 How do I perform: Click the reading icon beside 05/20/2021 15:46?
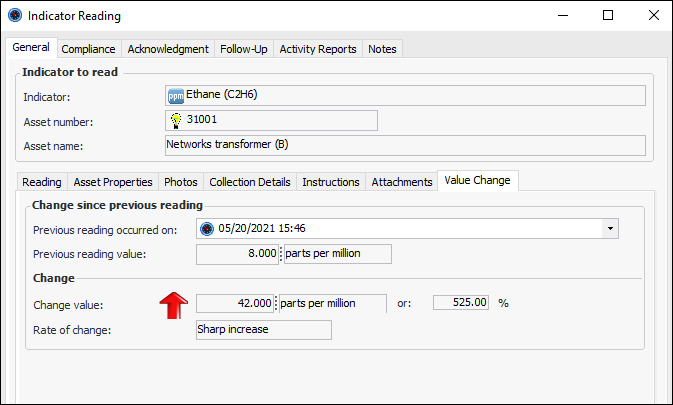pos(207,229)
